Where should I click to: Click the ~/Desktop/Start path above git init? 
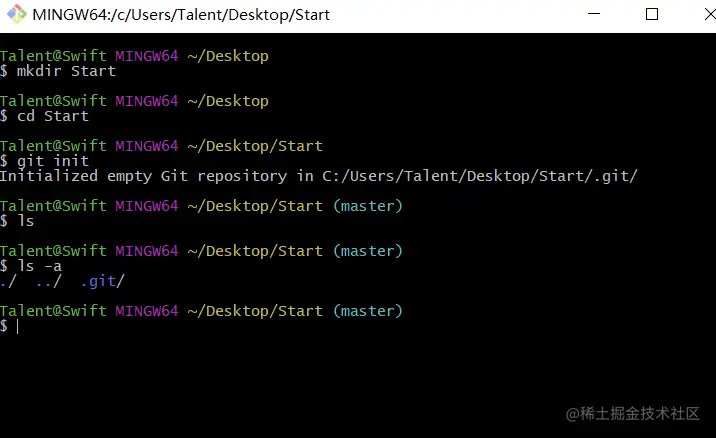255,146
